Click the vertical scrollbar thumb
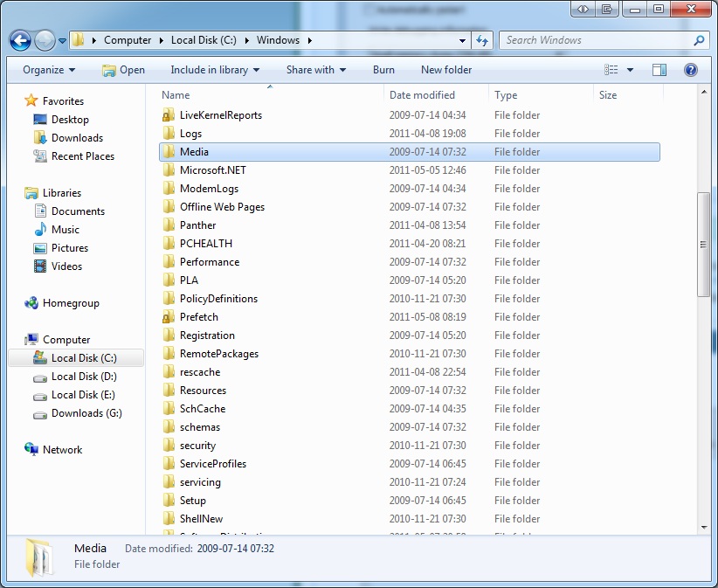This screenshot has height=588, width=718. pos(703,245)
